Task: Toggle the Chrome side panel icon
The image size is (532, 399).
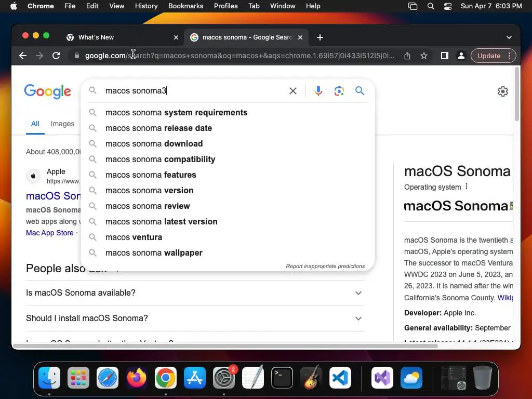Action: point(445,56)
